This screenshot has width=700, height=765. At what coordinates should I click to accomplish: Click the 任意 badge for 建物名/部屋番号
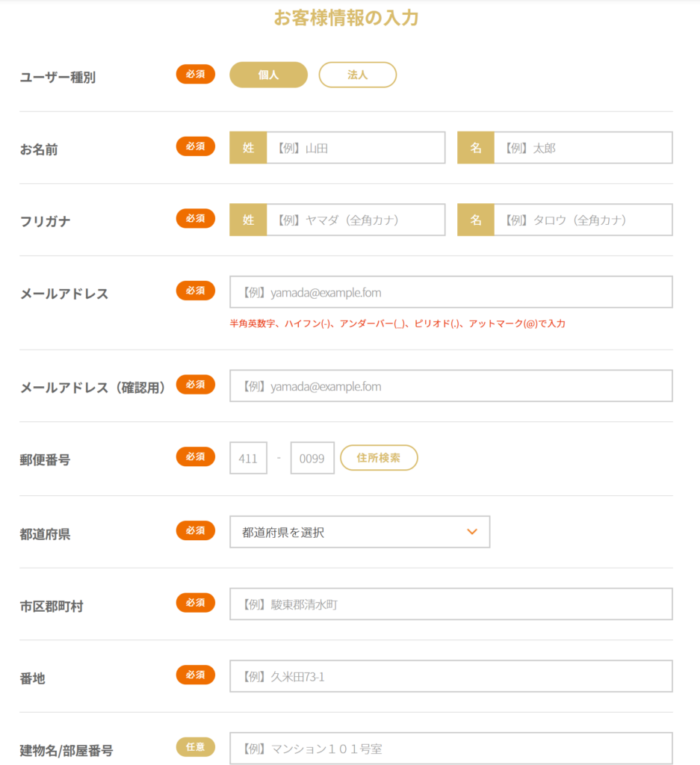(x=196, y=747)
